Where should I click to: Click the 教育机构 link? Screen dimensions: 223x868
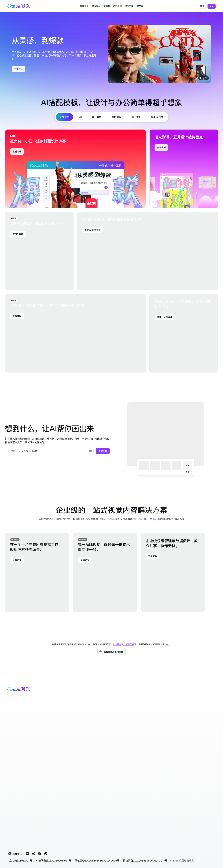[117, 644]
